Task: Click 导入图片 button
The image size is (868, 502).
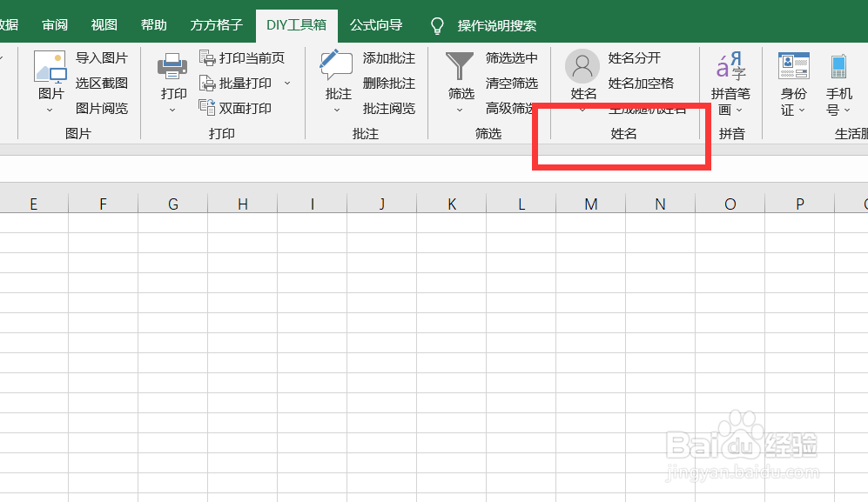Action: tap(102, 58)
